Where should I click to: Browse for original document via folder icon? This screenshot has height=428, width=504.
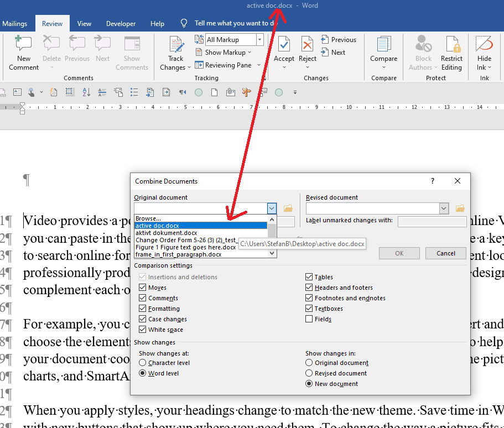[288, 208]
